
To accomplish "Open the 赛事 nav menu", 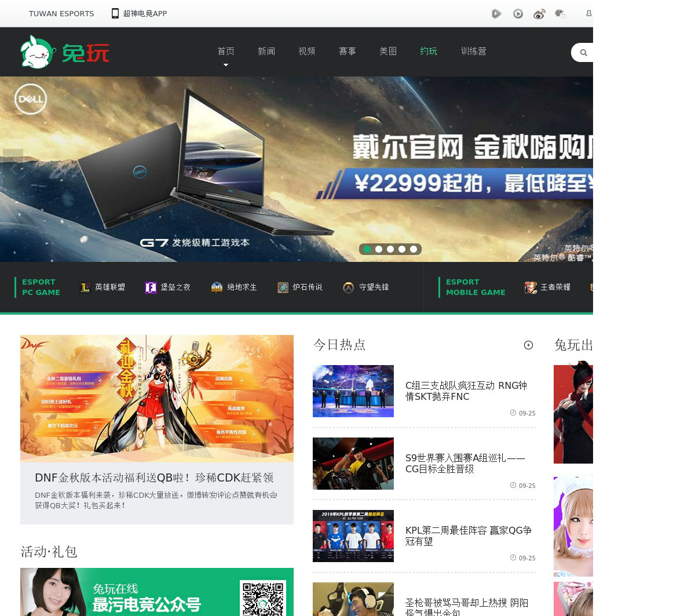I will pyautogui.click(x=348, y=52).
